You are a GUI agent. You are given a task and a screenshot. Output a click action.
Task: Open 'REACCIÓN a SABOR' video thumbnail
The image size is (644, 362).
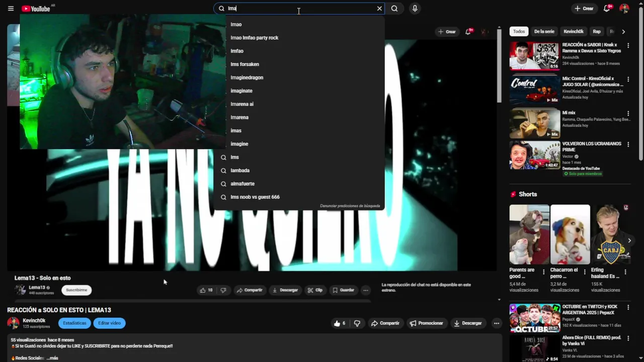(534, 55)
